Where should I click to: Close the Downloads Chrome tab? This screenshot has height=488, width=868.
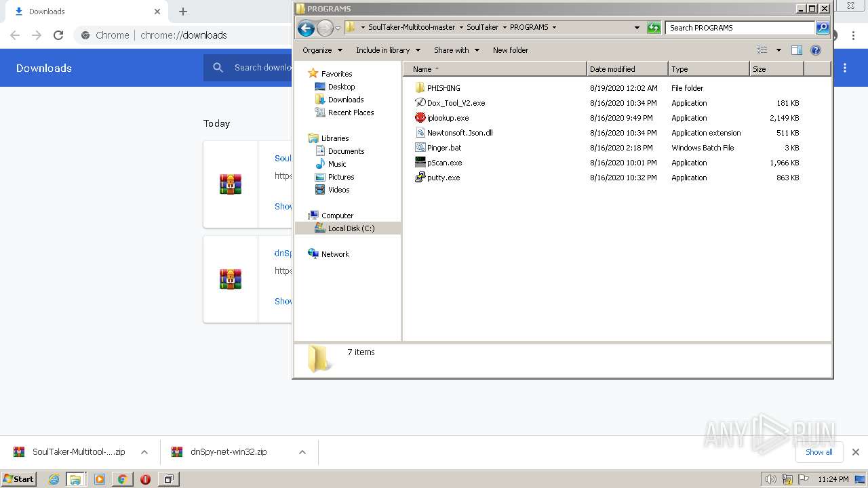point(157,12)
